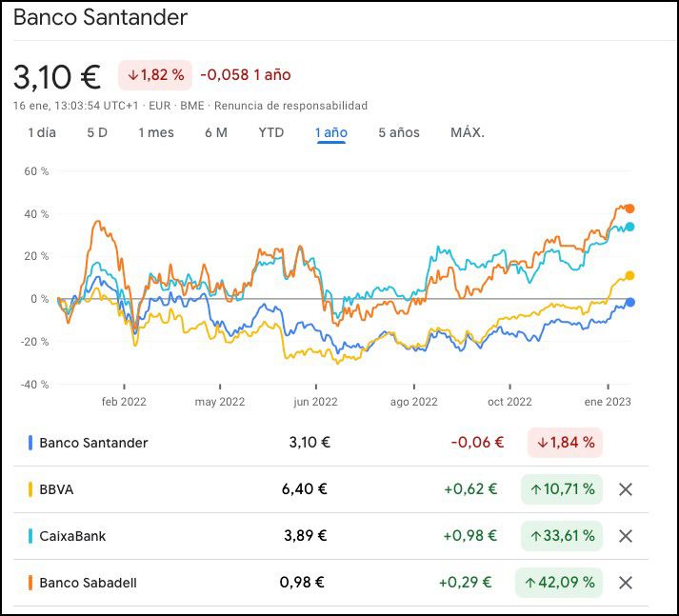The width and height of the screenshot is (679, 616).
Task: Switch to the 5 D range
Action: tap(97, 132)
